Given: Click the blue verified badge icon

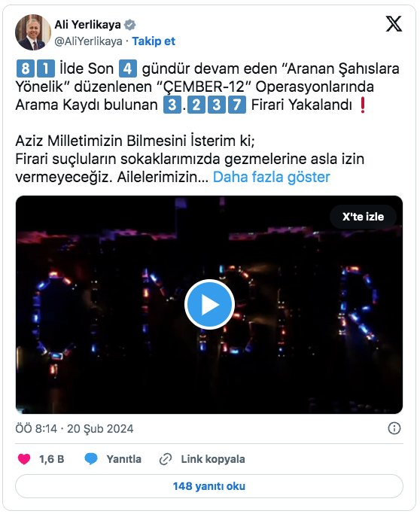Looking at the screenshot, I should (x=130, y=25).
